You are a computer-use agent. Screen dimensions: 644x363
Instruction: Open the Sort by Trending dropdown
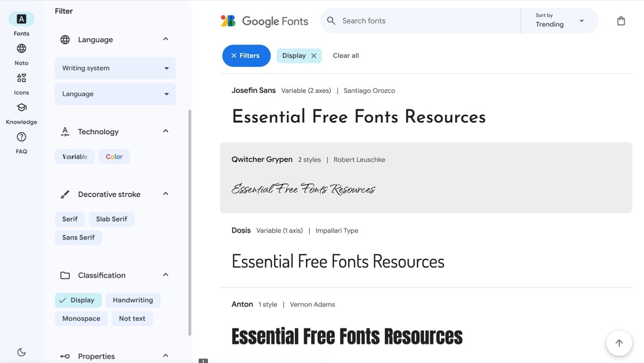coord(559,21)
